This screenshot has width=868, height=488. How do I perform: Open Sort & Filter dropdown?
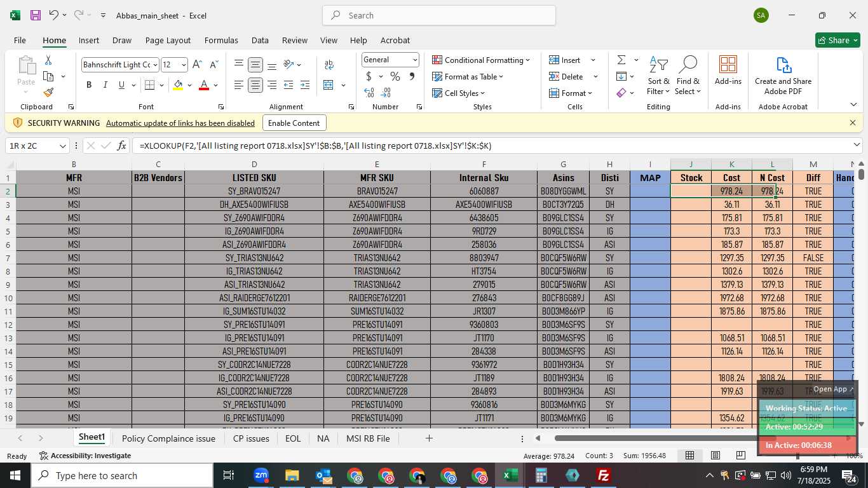[658, 76]
